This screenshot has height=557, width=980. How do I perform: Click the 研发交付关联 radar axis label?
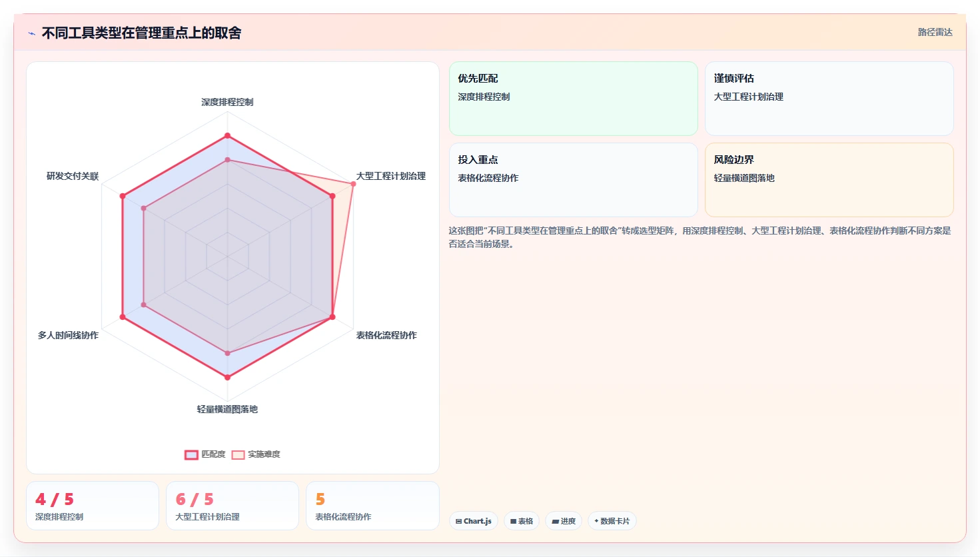(73, 176)
